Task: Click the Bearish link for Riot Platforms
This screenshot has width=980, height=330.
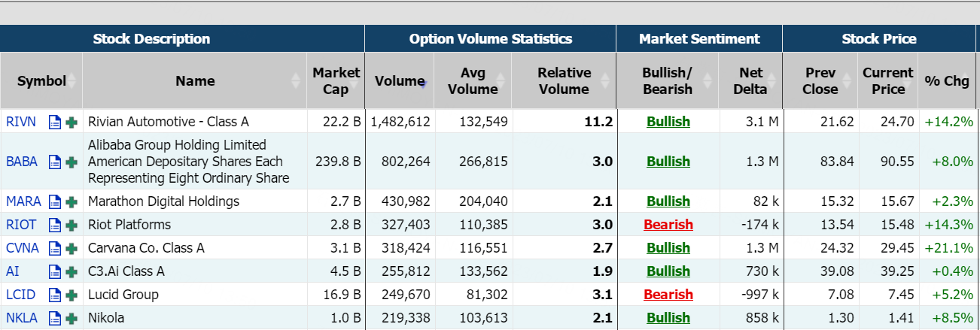Action: pos(668,225)
